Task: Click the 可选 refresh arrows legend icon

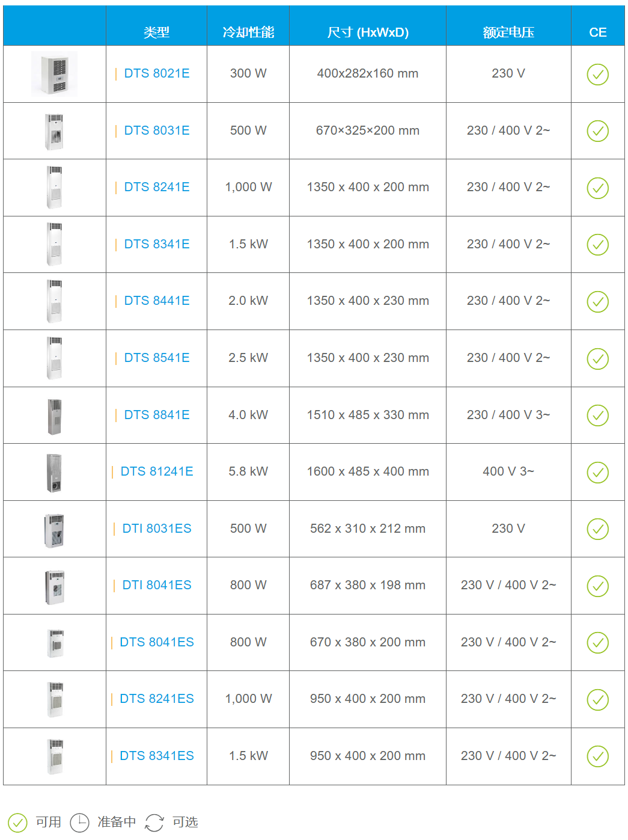Action: pyautogui.click(x=154, y=823)
